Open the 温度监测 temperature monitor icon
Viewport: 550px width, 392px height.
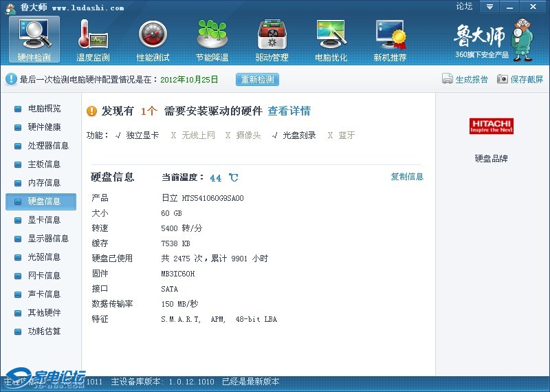point(93,34)
